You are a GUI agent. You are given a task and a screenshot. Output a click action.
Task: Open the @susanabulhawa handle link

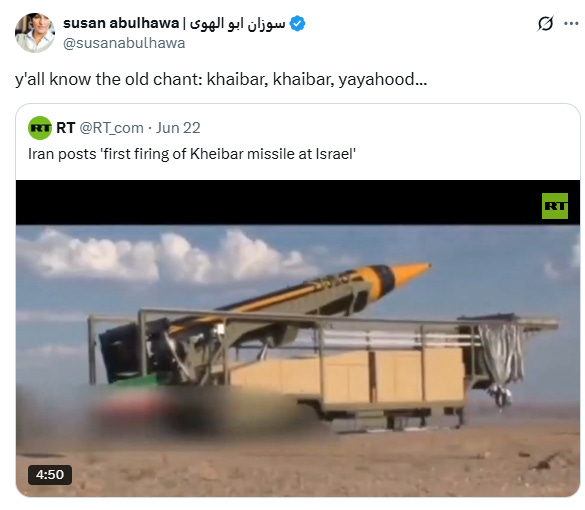point(124,43)
